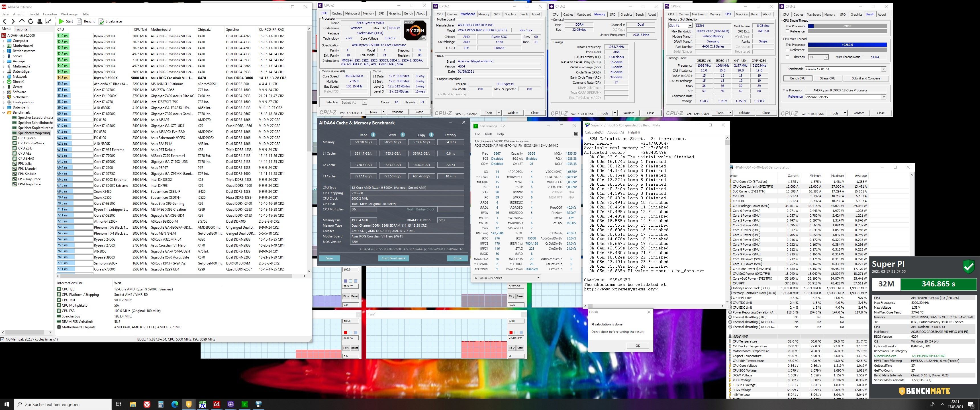Enable Reference checkbox under CPU Single Thread

tap(787, 32)
